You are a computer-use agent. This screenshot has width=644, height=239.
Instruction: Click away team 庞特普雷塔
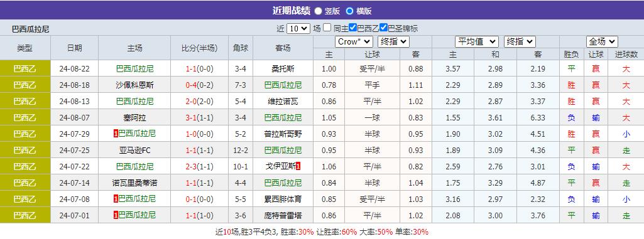[x=283, y=216]
